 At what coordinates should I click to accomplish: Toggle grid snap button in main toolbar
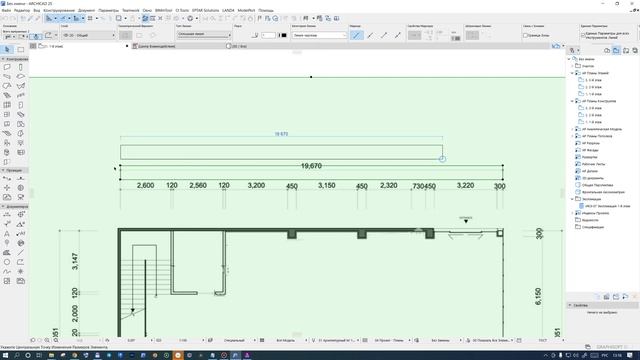(x=90, y=18)
